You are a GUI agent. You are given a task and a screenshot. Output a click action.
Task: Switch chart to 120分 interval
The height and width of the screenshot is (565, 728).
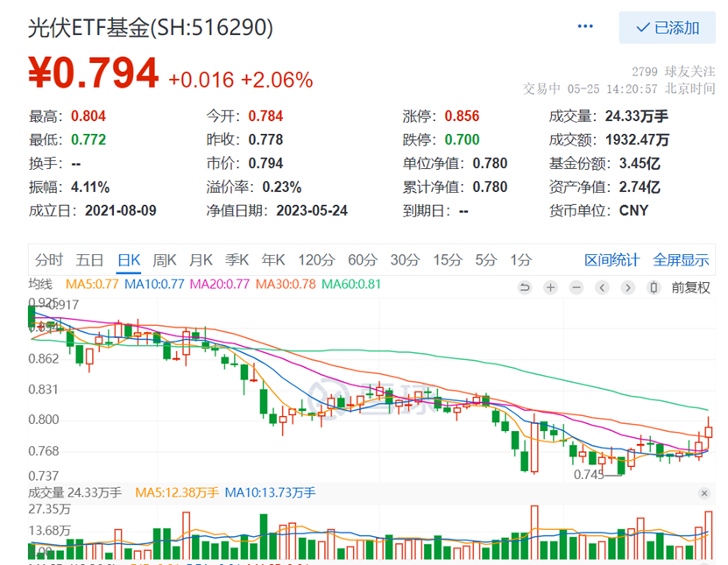pyautogui.click(x=316, y=260)
